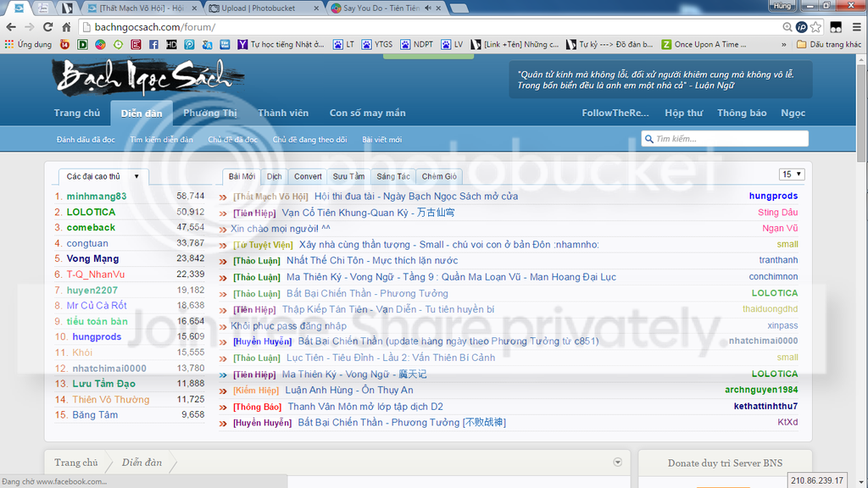The width and height of the screenshot is (868, 488).
Task: Open the 'Thành viên' navigation menu
Action: click(x=283, y=113)
